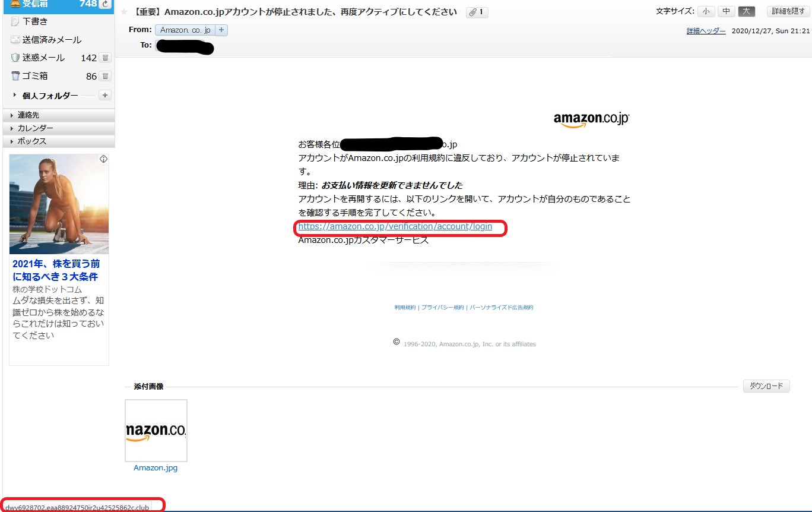The width and height of the screenshot is (812, 512).
Task: Click the 詳細を隠す button
Action: (x=788, y=11)
